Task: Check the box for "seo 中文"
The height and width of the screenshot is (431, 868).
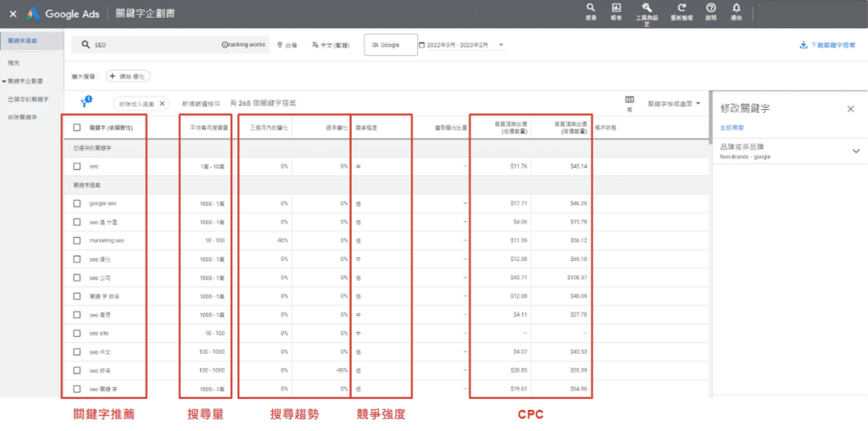Action: click(x=77, y=352)
